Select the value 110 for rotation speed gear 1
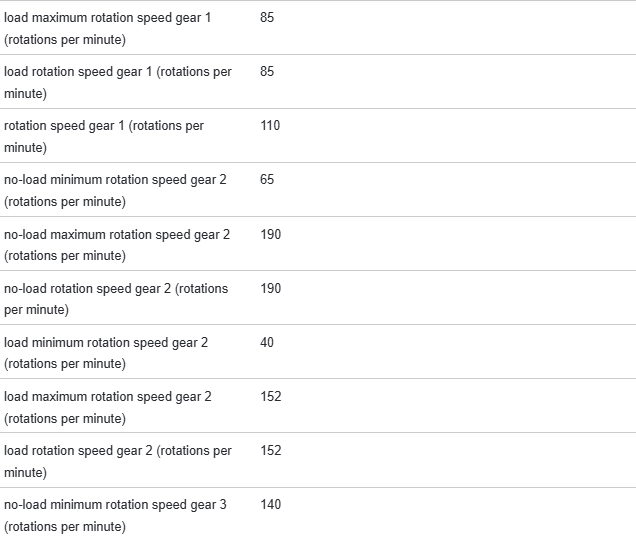The height and width of the screenshot is (538, 636). [270, 126]
